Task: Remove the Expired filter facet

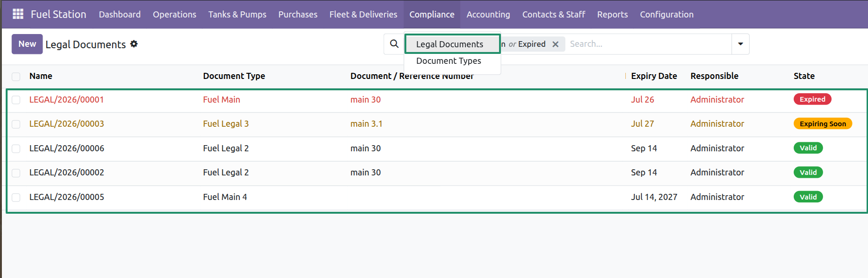Action: [555, 44]
